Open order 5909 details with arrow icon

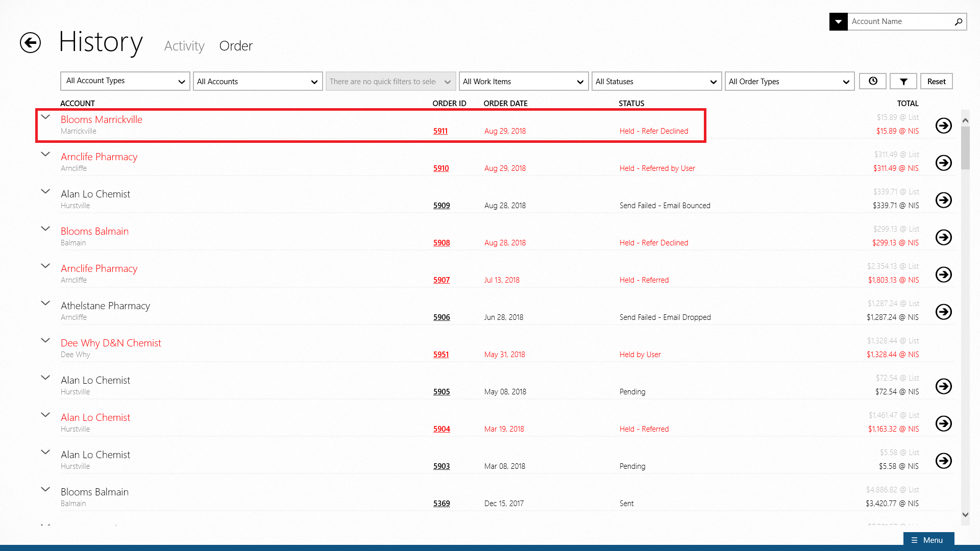point(943,200)
